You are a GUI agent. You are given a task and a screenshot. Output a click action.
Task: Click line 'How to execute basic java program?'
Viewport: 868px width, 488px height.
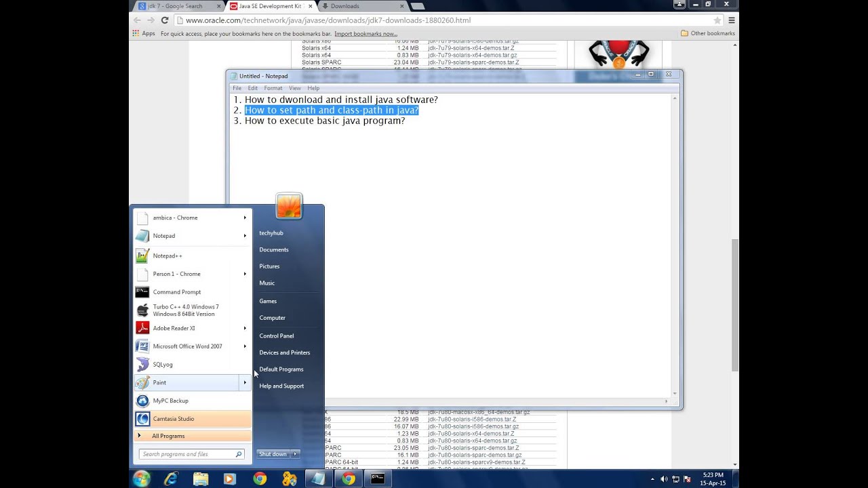coord(325,121)
